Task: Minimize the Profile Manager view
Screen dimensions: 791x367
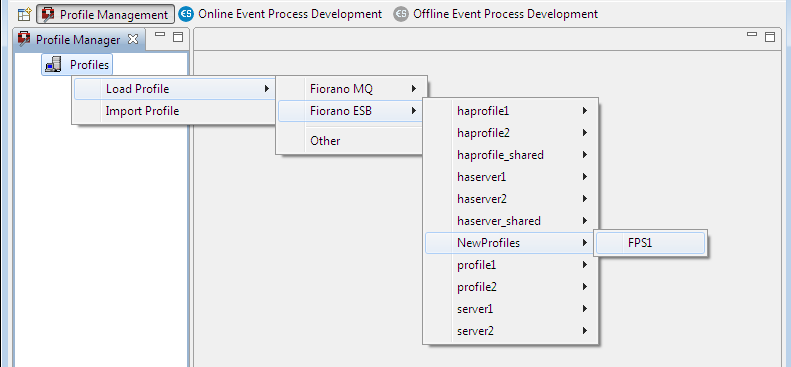Action: [x=160, y=35]
